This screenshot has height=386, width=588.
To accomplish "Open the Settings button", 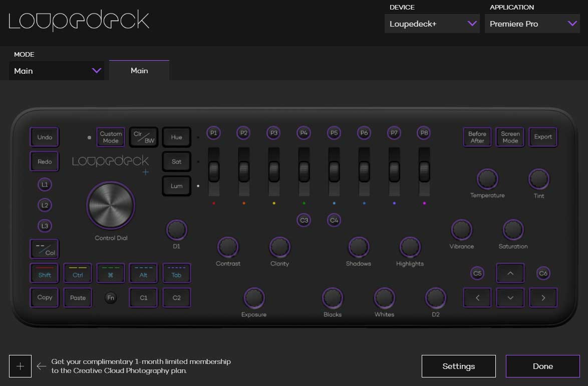I will (x=458, y=366).
